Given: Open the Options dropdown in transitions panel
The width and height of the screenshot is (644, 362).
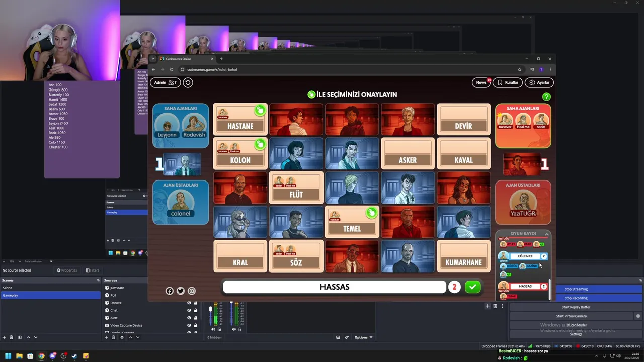Looking at the screenshot, I should [363, 337].
